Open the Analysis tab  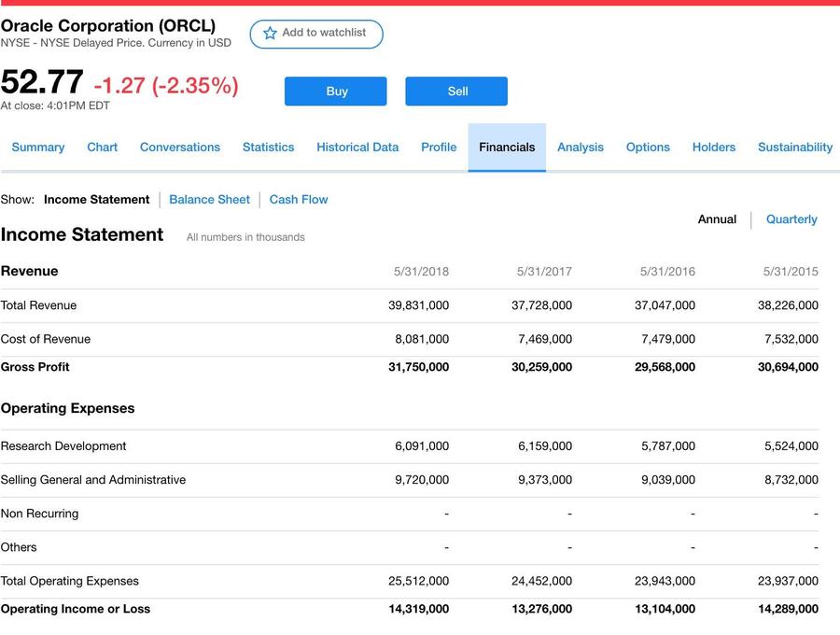tap(581, 148)
